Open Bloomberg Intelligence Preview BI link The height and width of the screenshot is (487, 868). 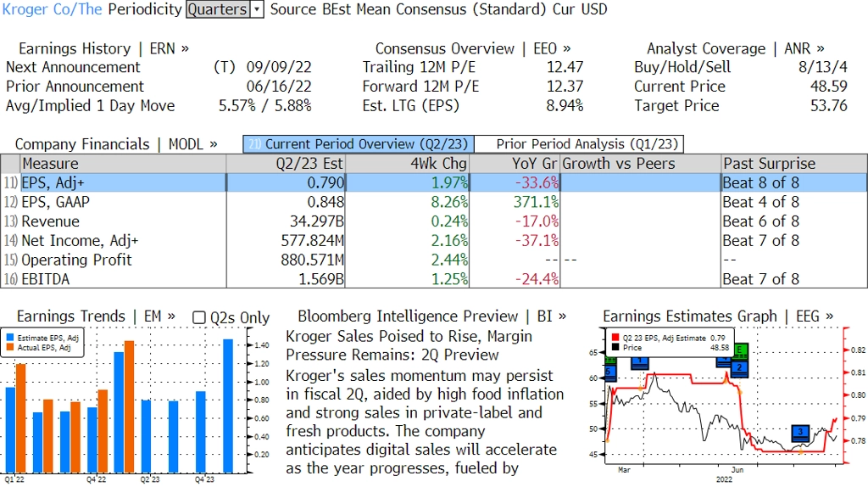[x=431, y=316]
